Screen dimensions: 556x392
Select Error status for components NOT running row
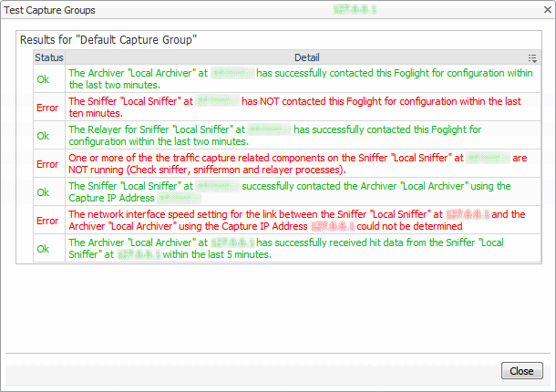coord(47,164)
